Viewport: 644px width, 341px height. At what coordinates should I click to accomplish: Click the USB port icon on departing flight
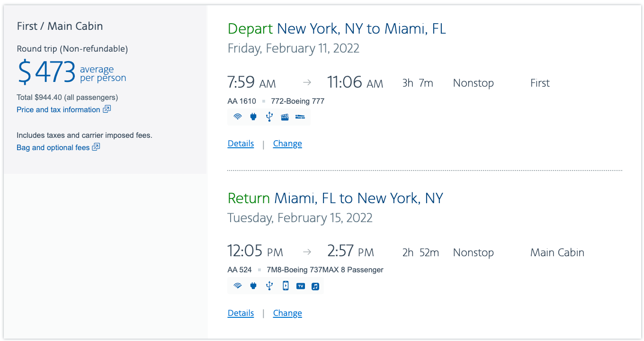[269, 117]
